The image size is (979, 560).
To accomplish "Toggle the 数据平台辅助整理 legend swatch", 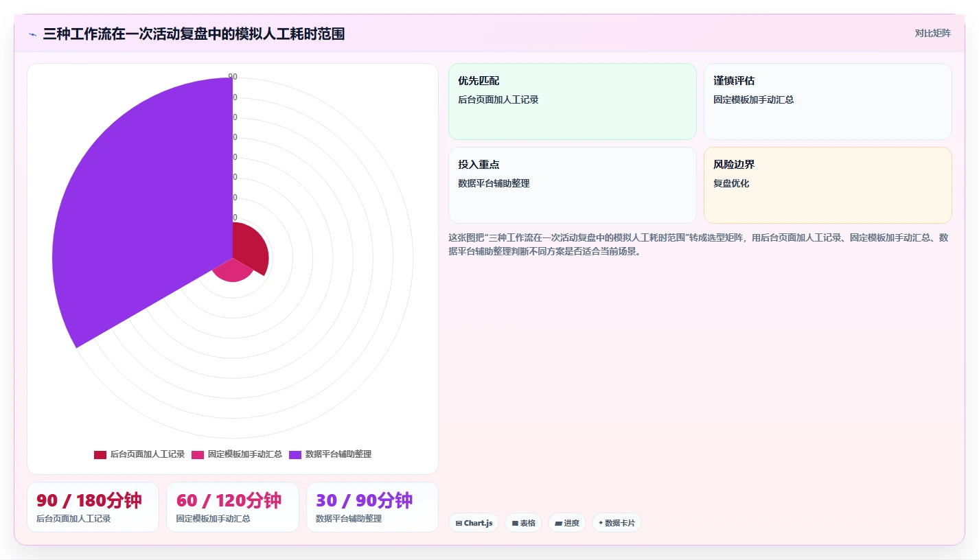I will 295,454.
